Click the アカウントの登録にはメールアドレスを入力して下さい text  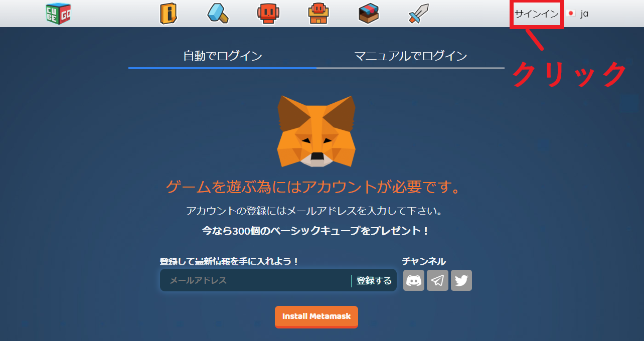tap(314, 211)
